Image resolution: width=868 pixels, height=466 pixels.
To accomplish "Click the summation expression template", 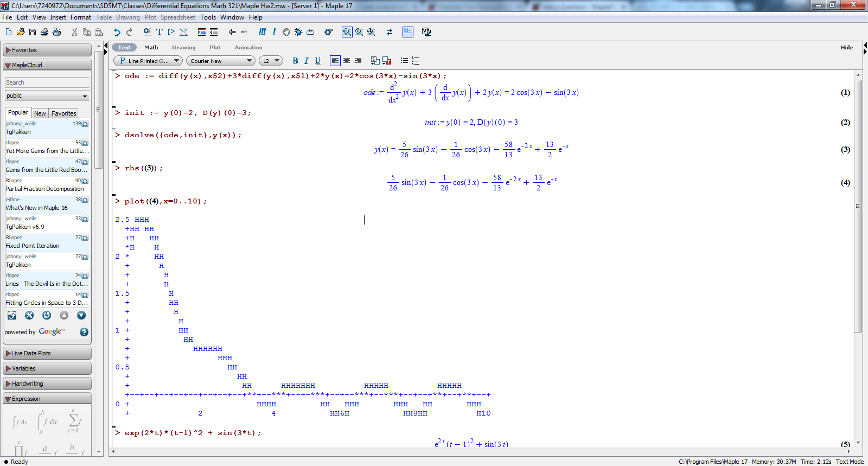I will tap(74, 420).
